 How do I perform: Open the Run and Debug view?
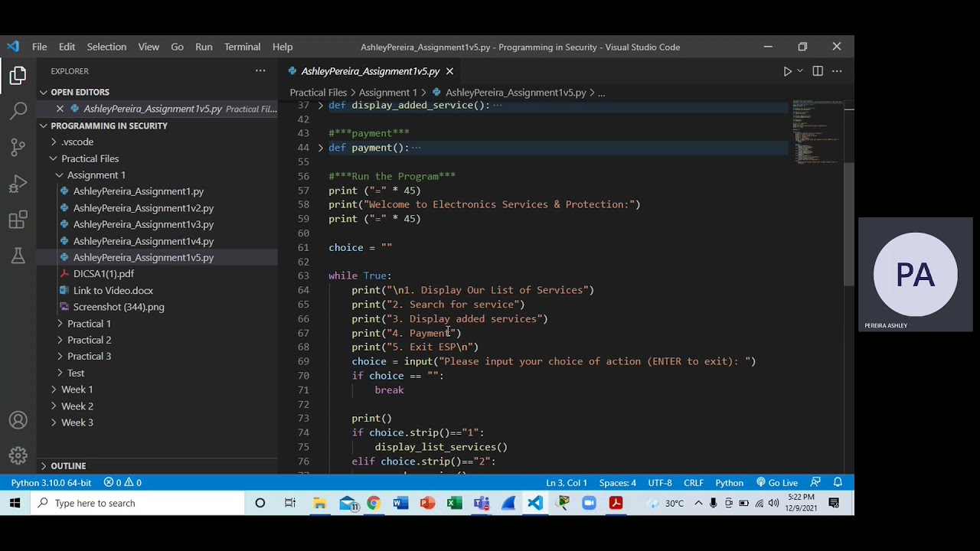point(18,184)
